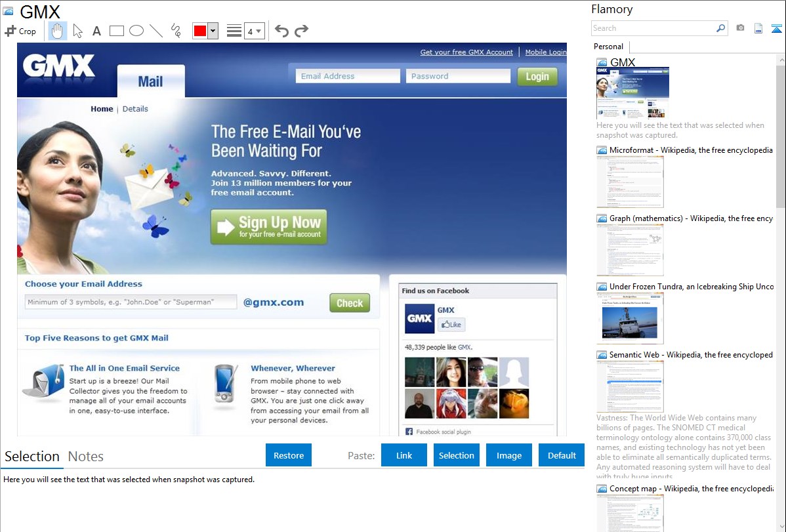Viewport: 786px width, 532px height.
Task: Click the page document icon in Flamory
Action: click(x=758, y=28)
